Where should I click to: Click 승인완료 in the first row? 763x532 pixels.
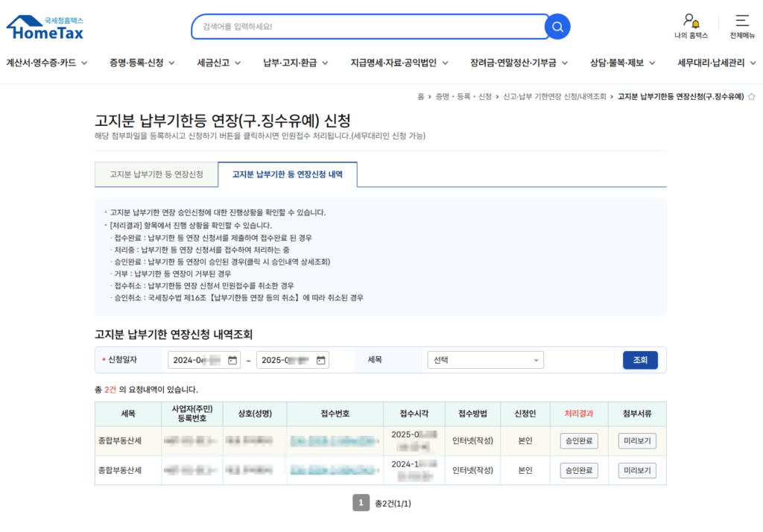pos(579,441)
